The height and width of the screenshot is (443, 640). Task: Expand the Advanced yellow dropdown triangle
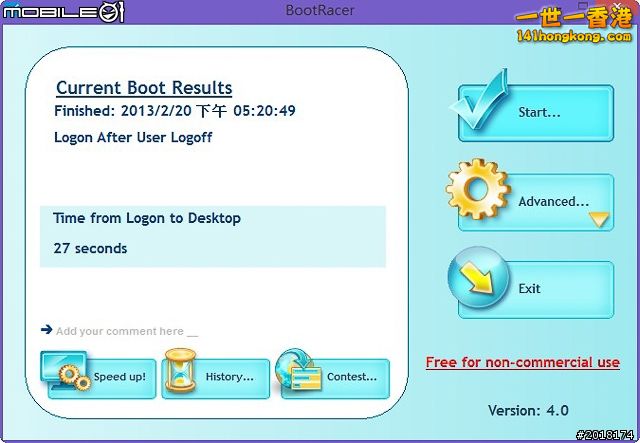[599, 219]
